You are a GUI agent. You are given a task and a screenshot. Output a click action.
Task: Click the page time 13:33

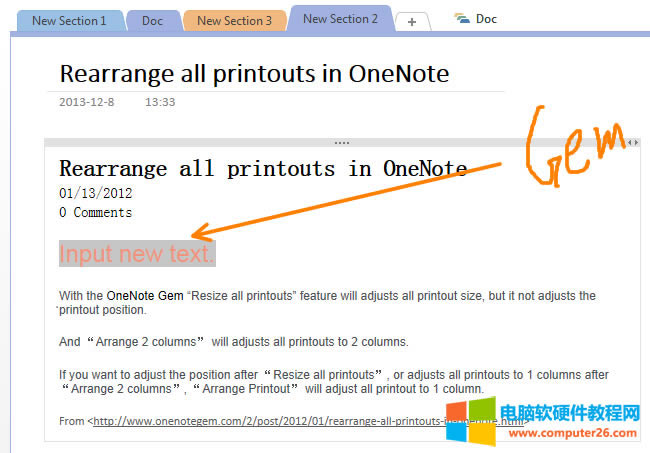[160, 102]
